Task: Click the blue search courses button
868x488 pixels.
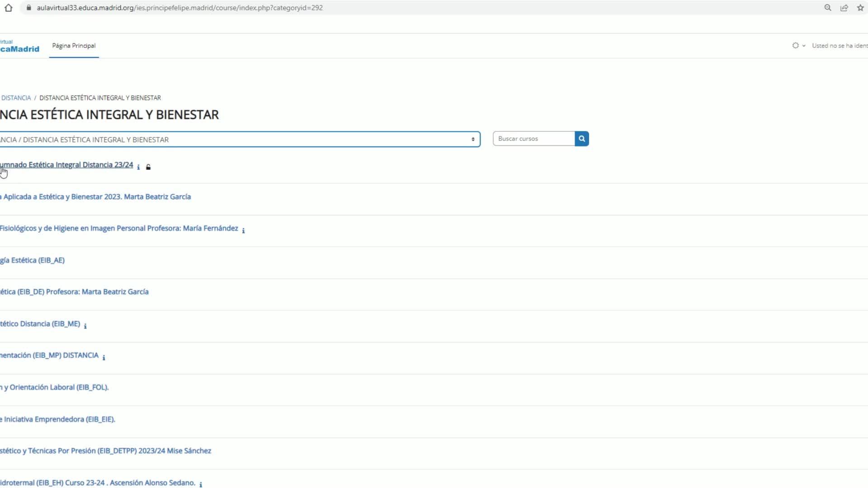Action: [582, 139]
